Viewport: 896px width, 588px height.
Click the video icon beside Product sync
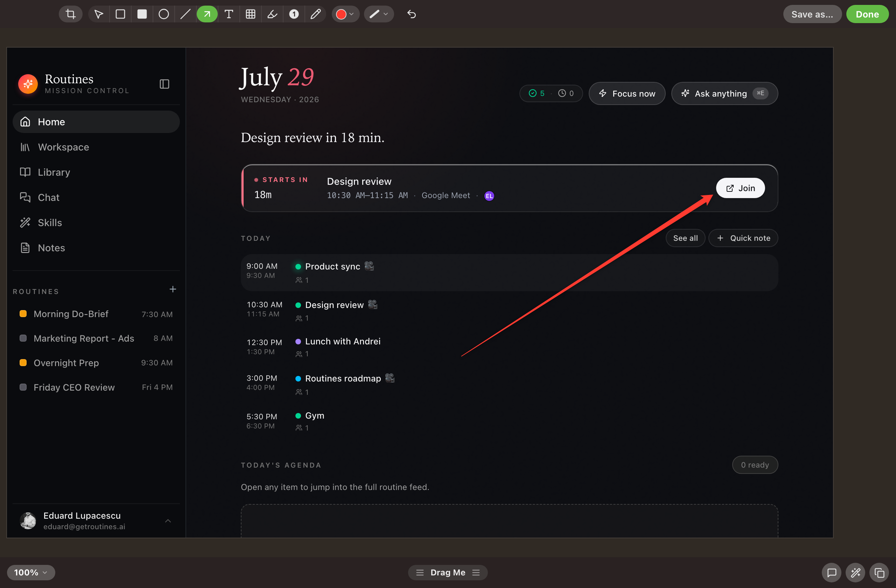pos(369,266)
